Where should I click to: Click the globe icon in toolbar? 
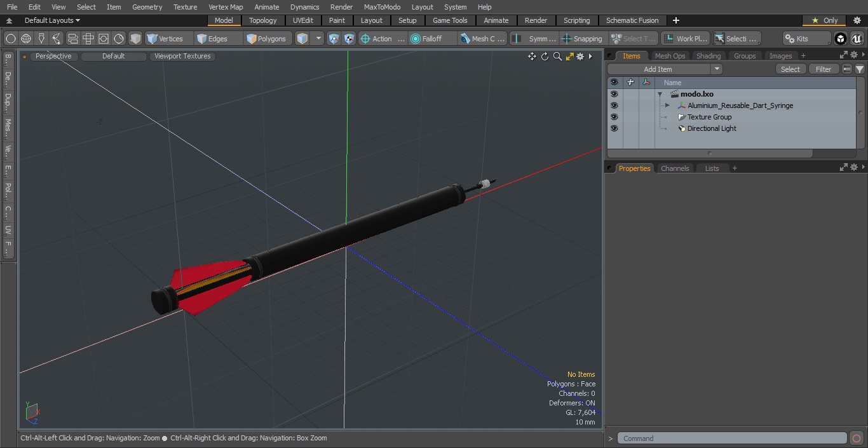(26, 39)
